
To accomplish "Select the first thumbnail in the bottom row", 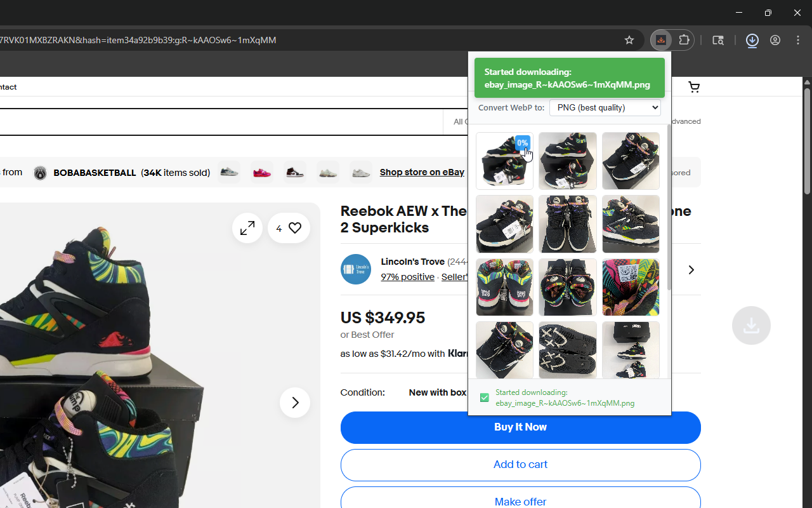I will click(504, 350).
